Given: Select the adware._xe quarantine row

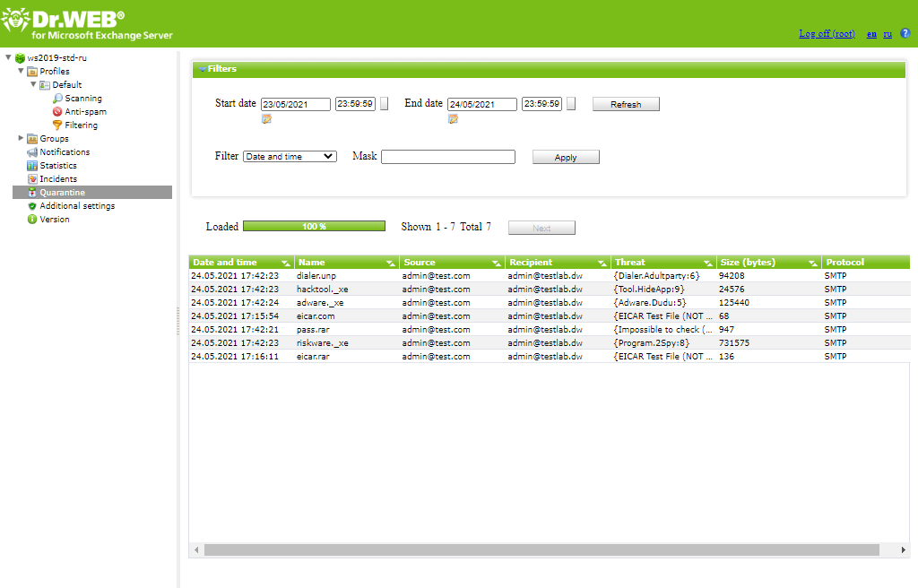Looking at the screenshot, I should pyautogui.click(x=550, y=303).
